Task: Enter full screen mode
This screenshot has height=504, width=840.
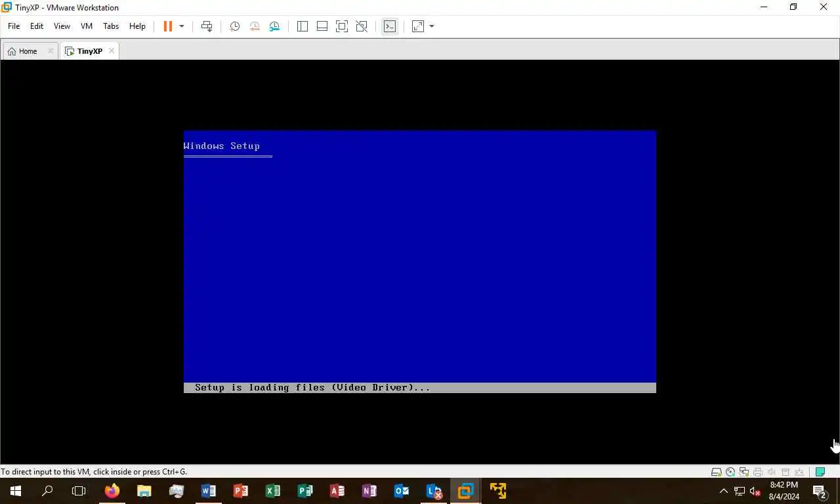Action: (x=342, y=26)
